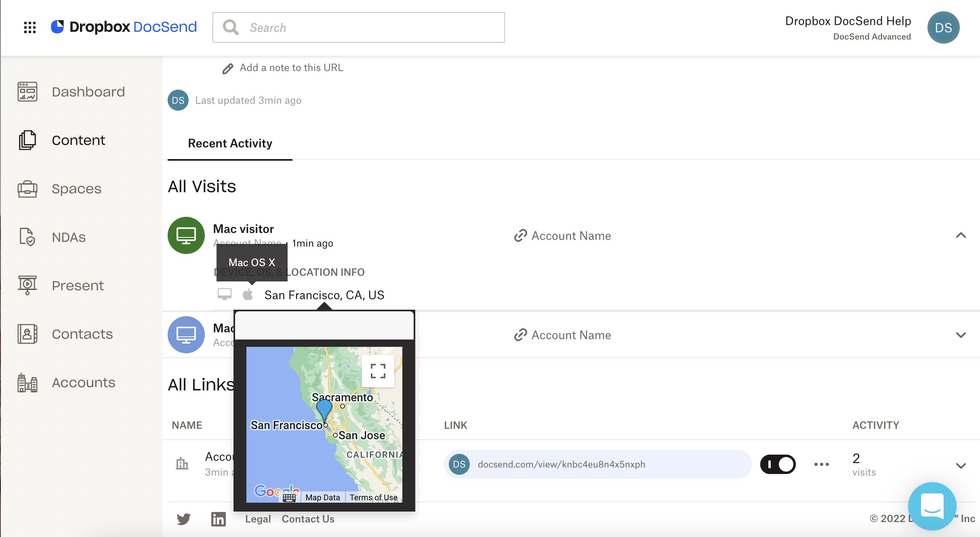Click the blue map location pin

[x=324, y=411]
